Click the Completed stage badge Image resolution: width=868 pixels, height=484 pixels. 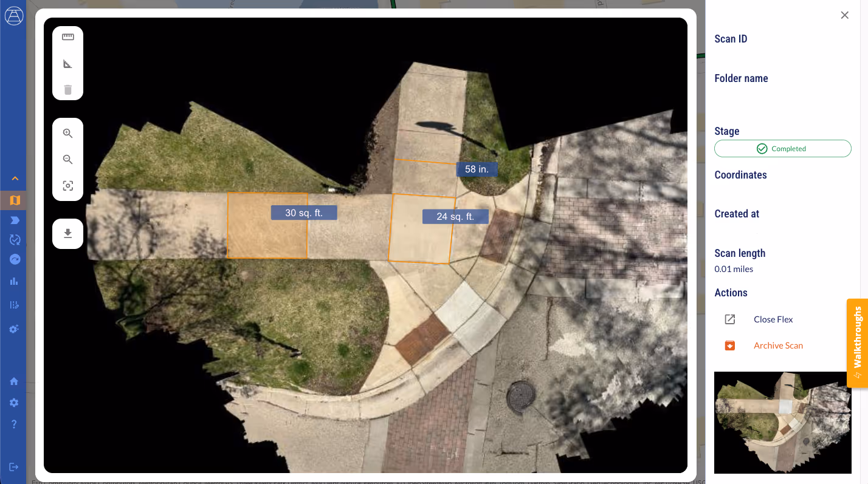[782, 149]
